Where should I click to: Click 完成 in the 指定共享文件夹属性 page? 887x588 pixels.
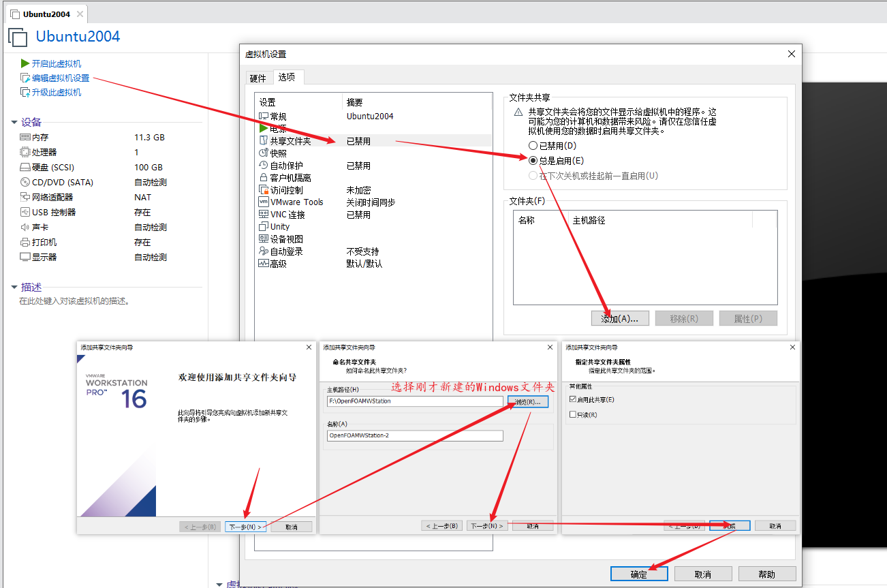click(730, 526)
